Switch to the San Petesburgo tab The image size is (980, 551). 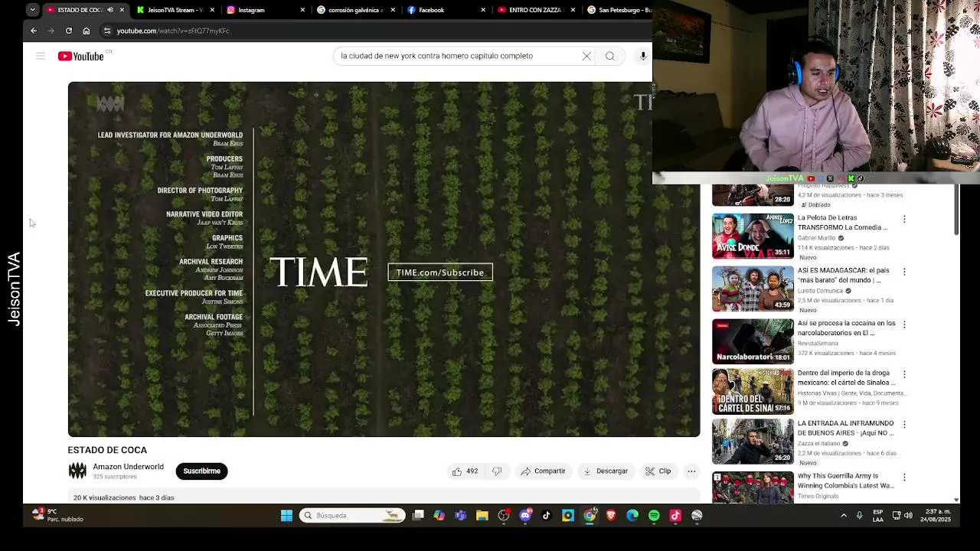[619, 10]
